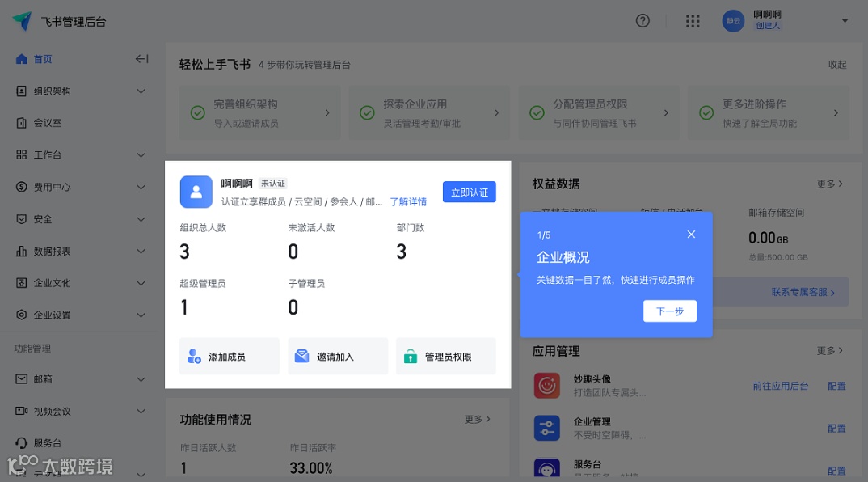868x482 pixels.
Task: Open 了解详情 link
Action: pyautogui.click(x=408, y=201)
